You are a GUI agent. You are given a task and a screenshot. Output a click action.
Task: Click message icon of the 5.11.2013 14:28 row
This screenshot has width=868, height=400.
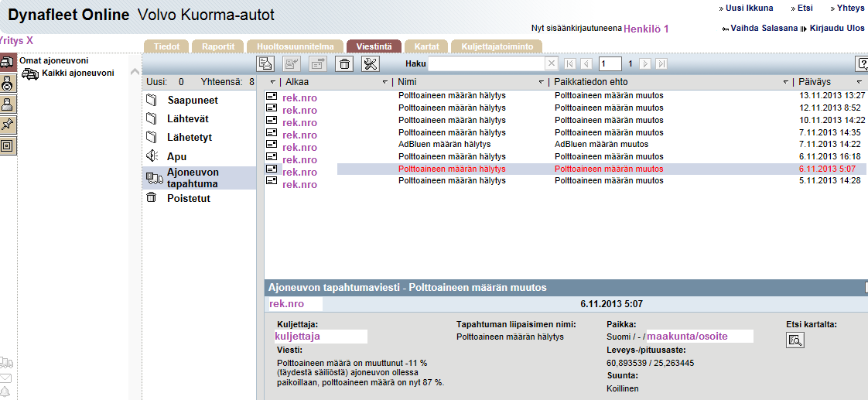(x=272, y=180)
